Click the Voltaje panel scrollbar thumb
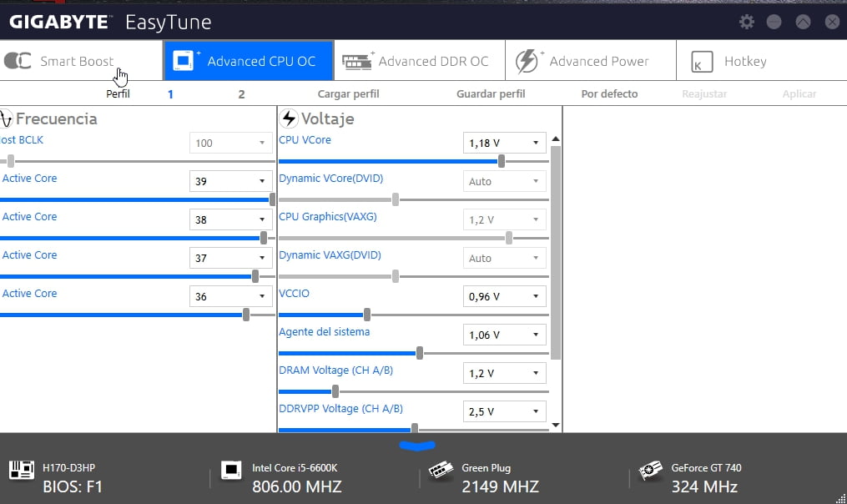This screenshot has height=504, width=847. click(x=555, y=253)
